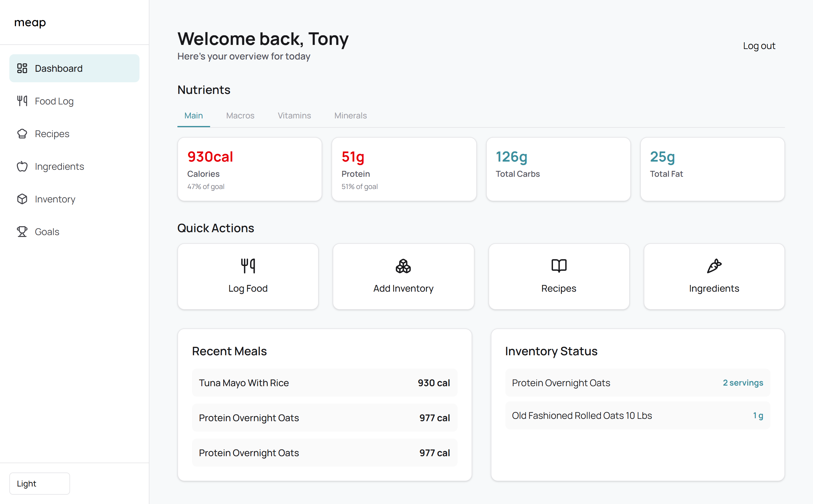The width and height of the screenshot is (813, 504).
Task: Switch to the Macros tab
Action: pyautogui.click(x=240, y=115)
